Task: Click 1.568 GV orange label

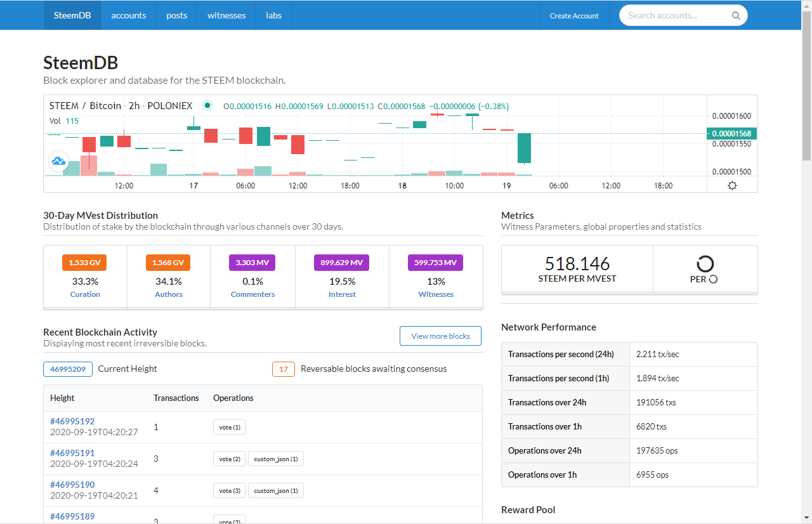Action: 168,263
